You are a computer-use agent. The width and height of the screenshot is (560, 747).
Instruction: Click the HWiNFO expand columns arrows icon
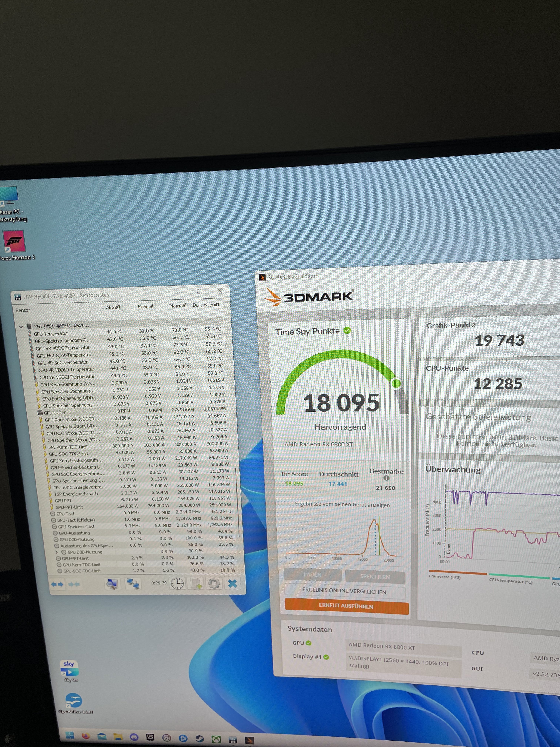57,584
